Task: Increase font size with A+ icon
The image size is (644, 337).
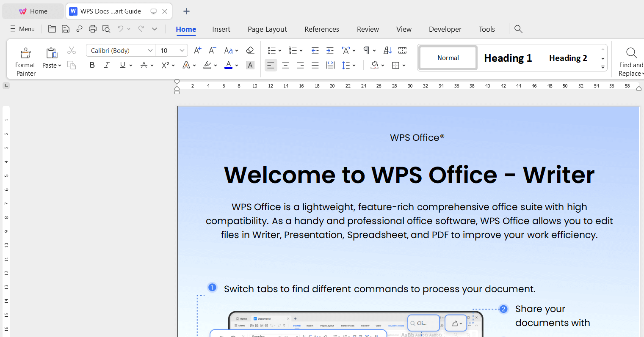Action: (197, 50)
